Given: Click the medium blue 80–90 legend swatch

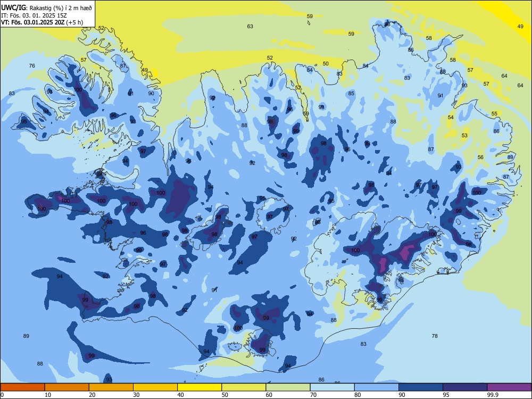Looking at the screenshot, I should tap(377, 387).
